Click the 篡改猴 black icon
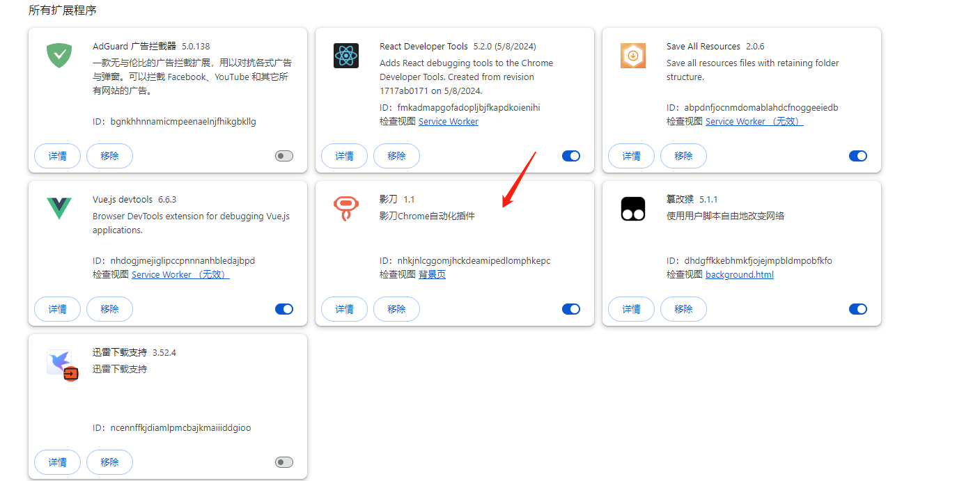This screenshot has height=481, width=980. point(633,209)
